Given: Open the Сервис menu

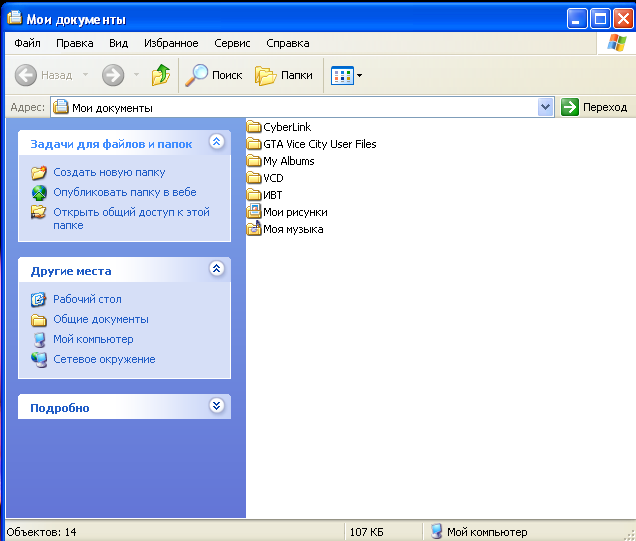Looking at the screenshot, I should (232, 43).
